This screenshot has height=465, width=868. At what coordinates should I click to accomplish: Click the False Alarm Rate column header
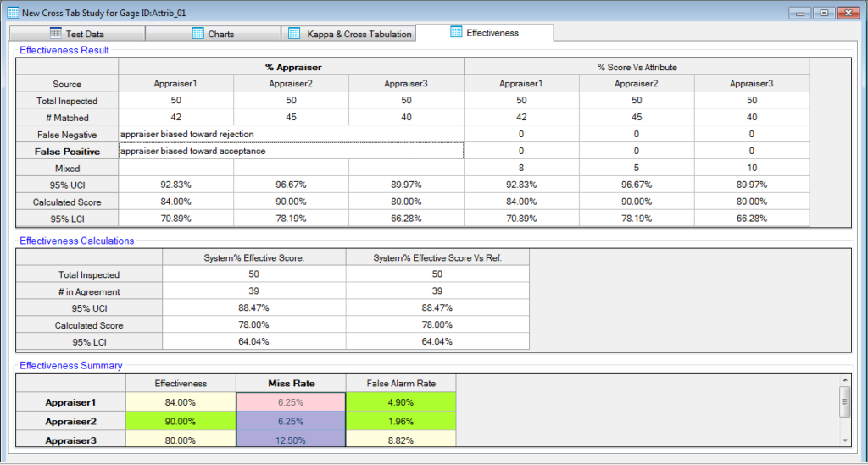[x=401, y=384]
